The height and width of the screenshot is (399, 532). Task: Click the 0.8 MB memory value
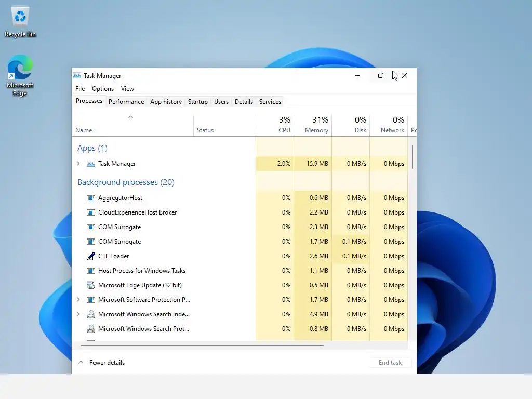click(318, 329)
